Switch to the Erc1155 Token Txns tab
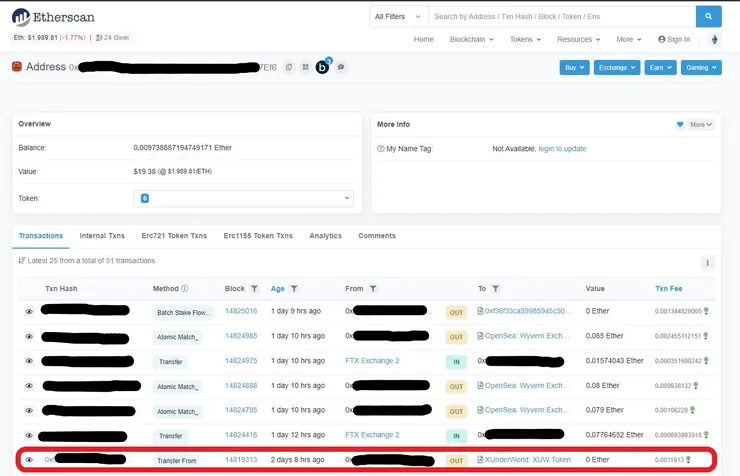This screenshot has height=476, width=740. pos(258,236)
